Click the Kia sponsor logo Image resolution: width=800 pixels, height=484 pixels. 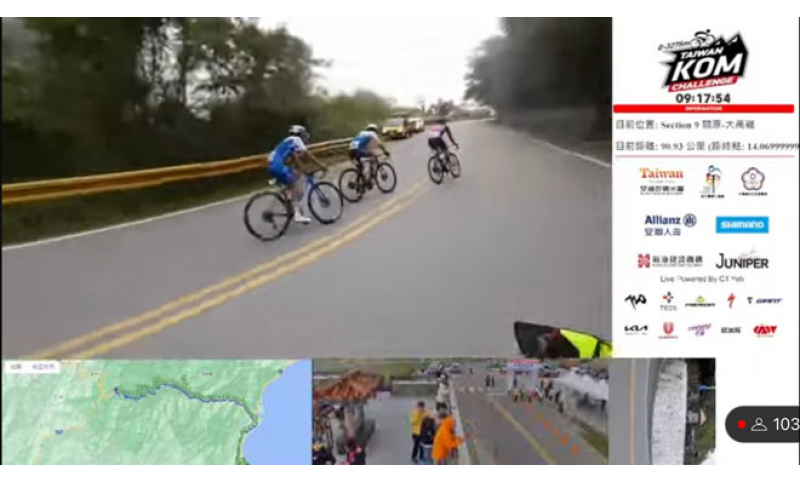[x=636, y=330]
